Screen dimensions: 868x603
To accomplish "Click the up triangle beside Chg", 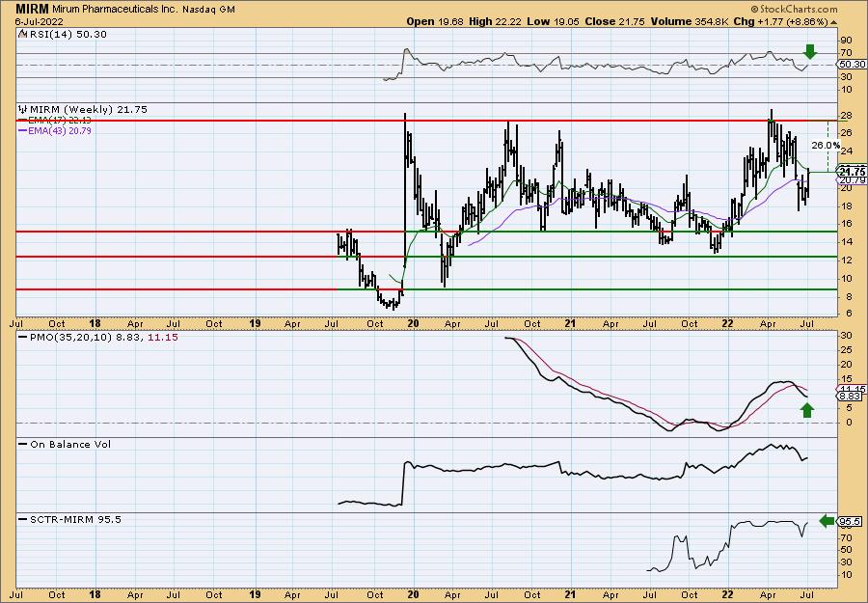I will pyautogui.click(x=834, y=22).
